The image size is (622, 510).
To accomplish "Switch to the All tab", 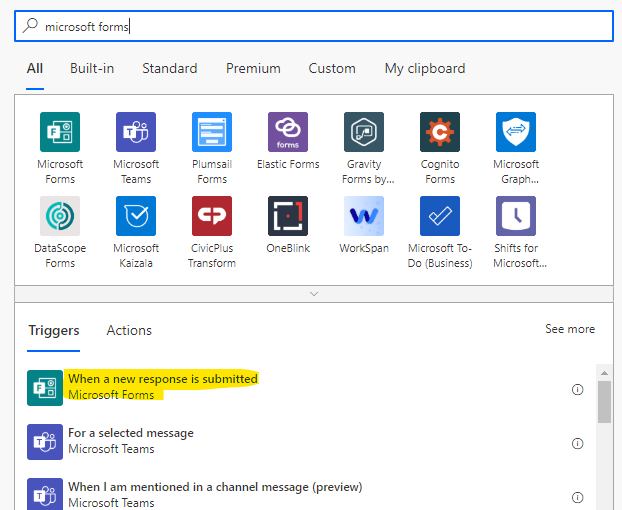I will pyautogui.click(x=35, y=69).
